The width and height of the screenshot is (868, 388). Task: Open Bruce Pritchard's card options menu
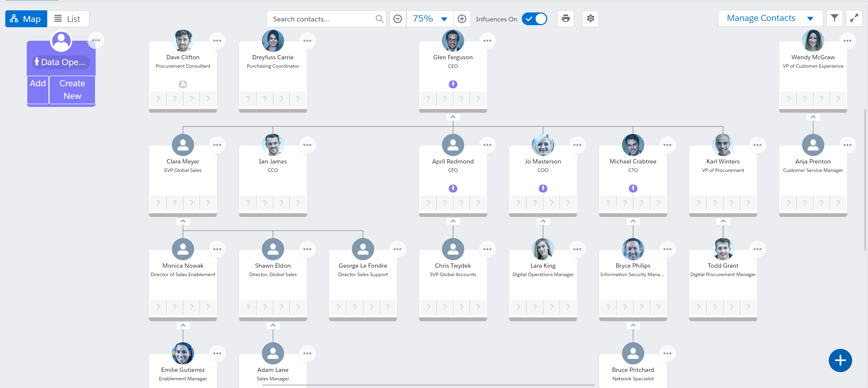point(667,354)
